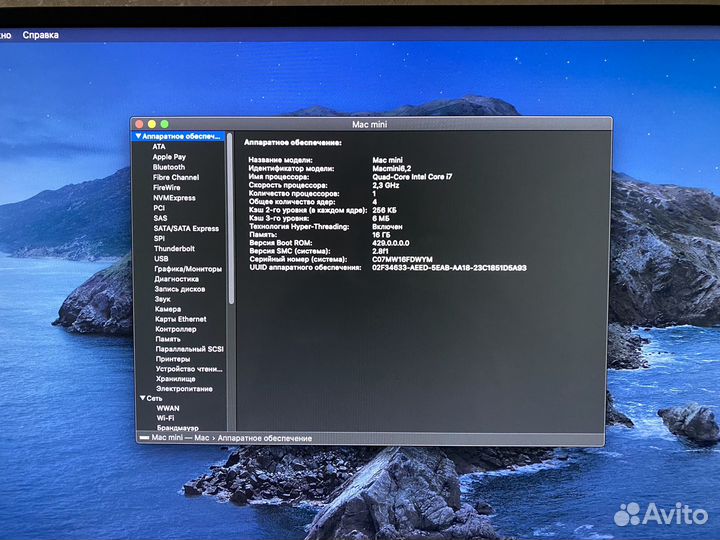This screenshot has width=720, height=540.
Task: Click model identifier Macmini6,2
Action: pos(392,169)
